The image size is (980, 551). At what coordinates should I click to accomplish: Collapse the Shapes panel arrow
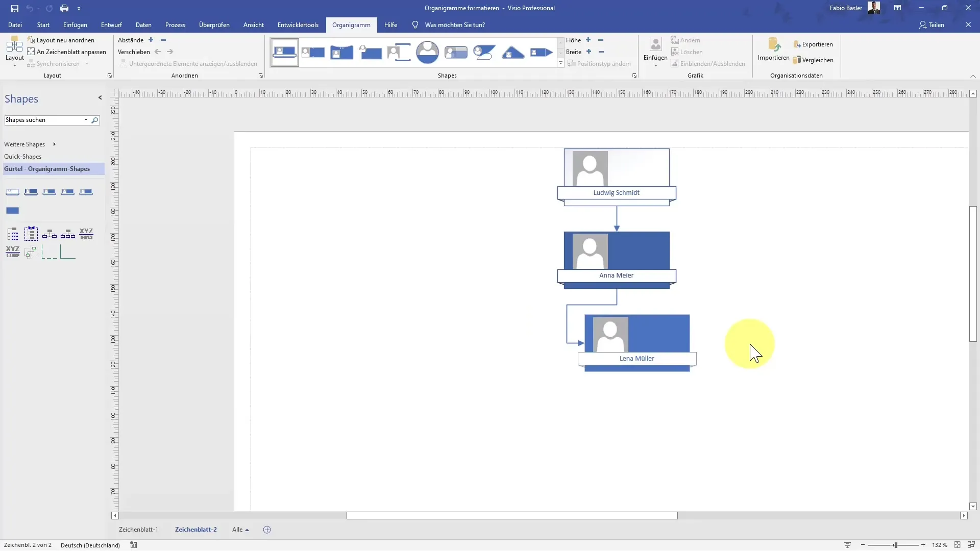[100, 98]
